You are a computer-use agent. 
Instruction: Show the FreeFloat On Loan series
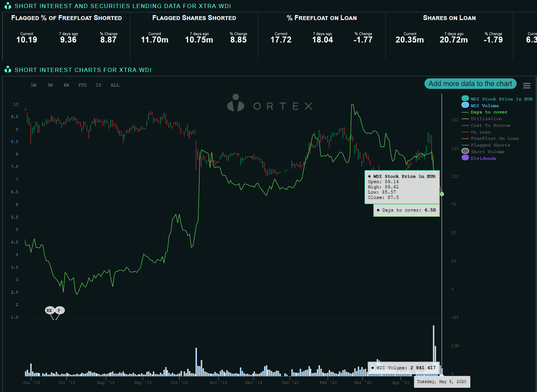pyautogui.click(x=494, y=138)
